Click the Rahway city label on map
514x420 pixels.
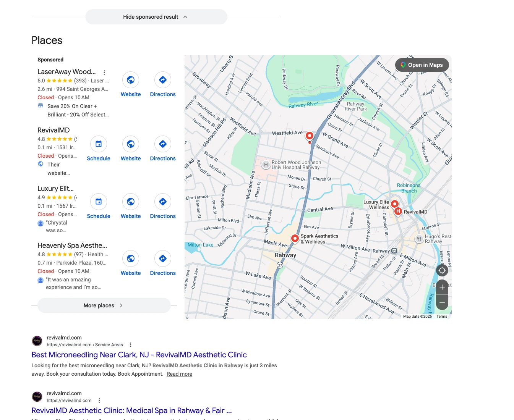coord(285,255)
